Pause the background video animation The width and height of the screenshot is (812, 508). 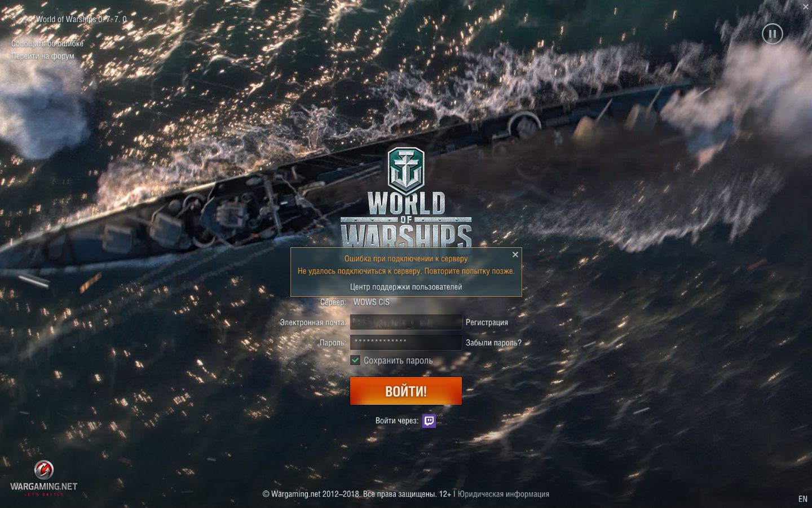point(772,34)
